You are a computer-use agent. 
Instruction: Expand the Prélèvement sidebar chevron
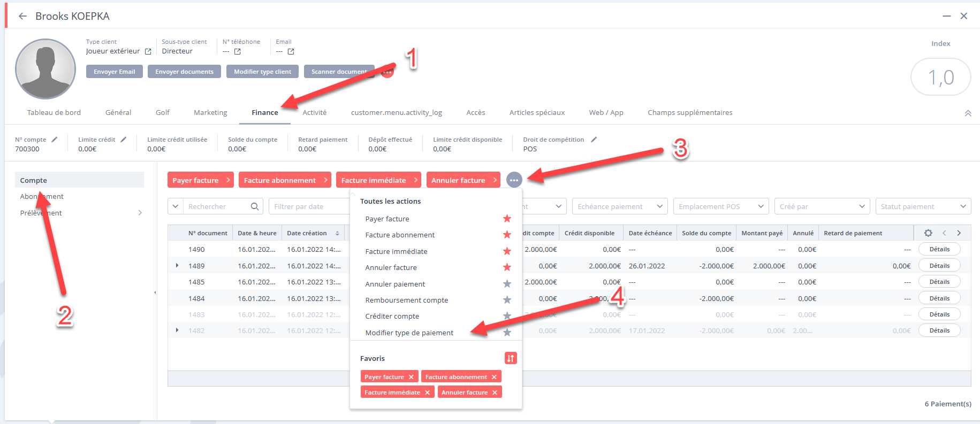(140, 213)
